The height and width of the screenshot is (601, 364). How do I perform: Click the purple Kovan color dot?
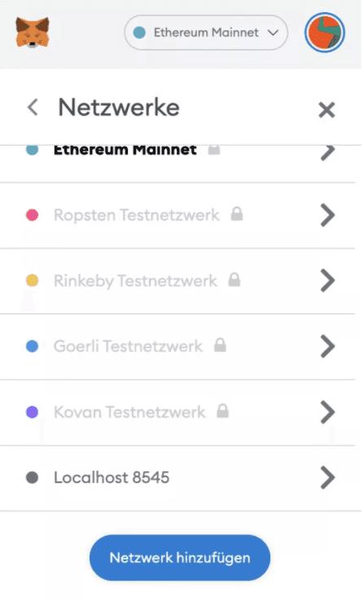[33, 412]
